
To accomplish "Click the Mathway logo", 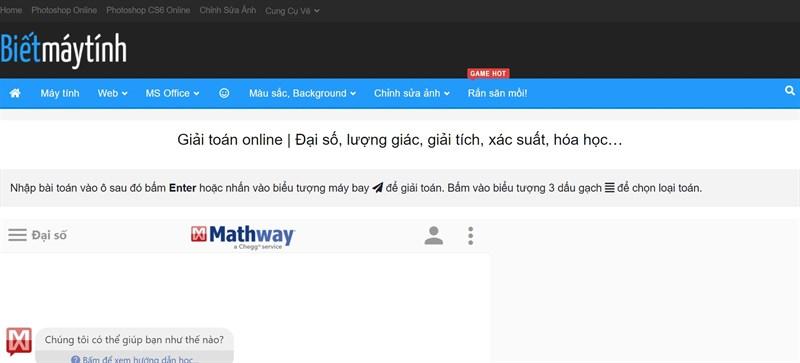I will (243, 237).
